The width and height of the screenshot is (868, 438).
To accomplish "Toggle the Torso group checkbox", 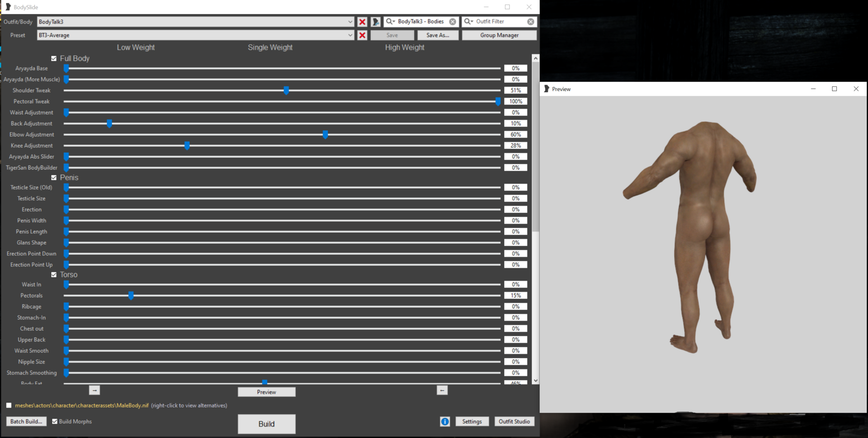I will click(x=54, y=275).
